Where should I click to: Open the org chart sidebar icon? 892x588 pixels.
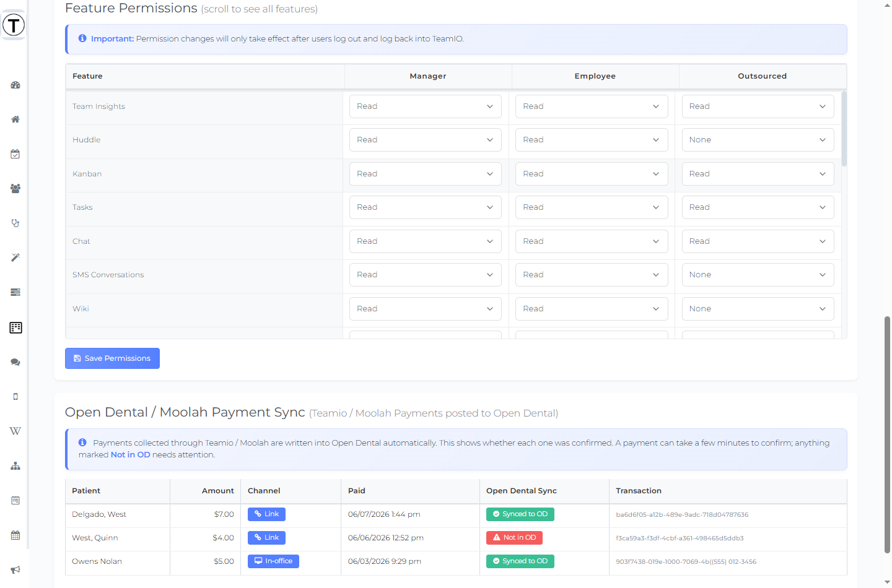tap(15, 466)
